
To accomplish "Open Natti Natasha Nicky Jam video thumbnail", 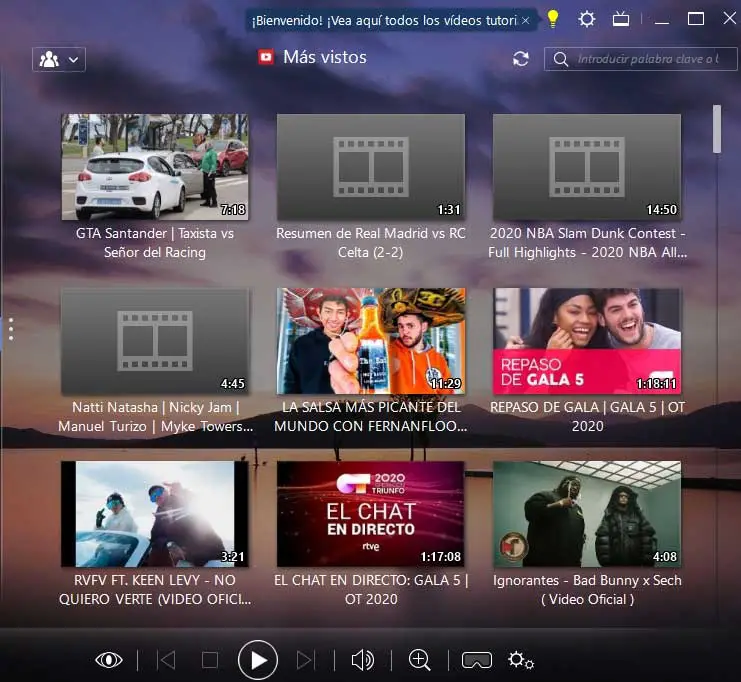I will pos(155,341).
